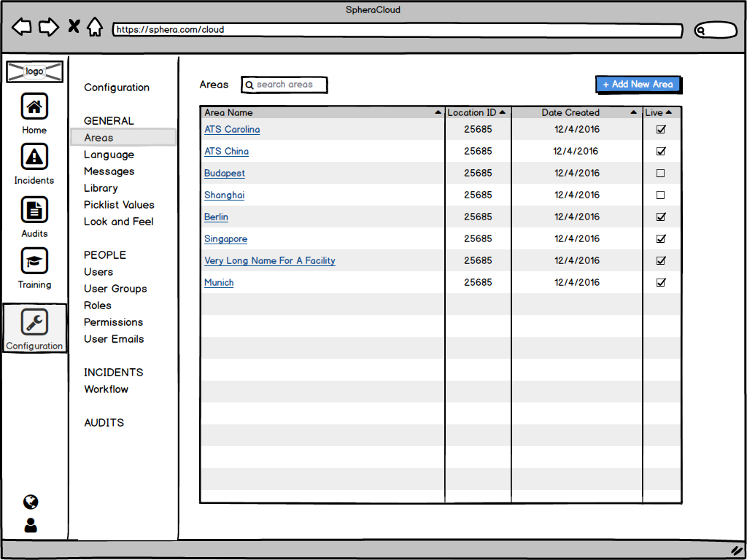Sort by Area Name column arrow
The image size is (747, 560).
pos(438,112)
